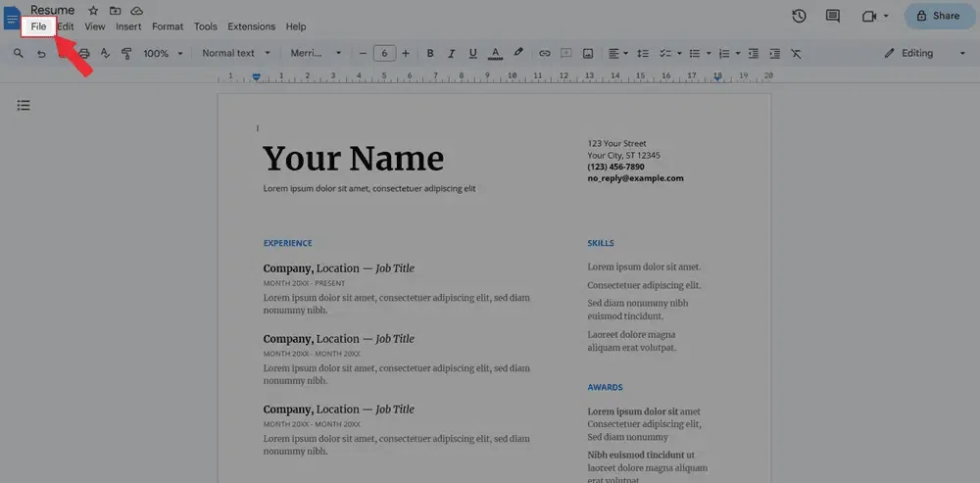
Task: Click the Share button
Action: (x=940, y=17)
